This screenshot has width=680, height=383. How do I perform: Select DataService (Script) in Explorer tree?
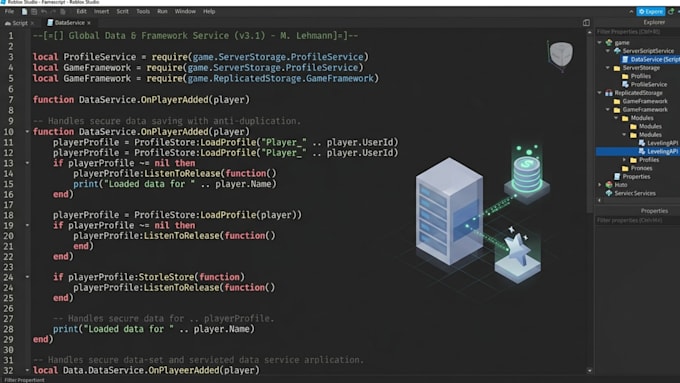[x=651, y=59]
